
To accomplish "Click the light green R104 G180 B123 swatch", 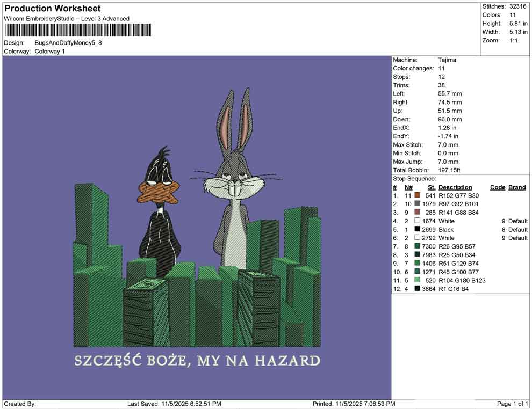I will [416, 280].
